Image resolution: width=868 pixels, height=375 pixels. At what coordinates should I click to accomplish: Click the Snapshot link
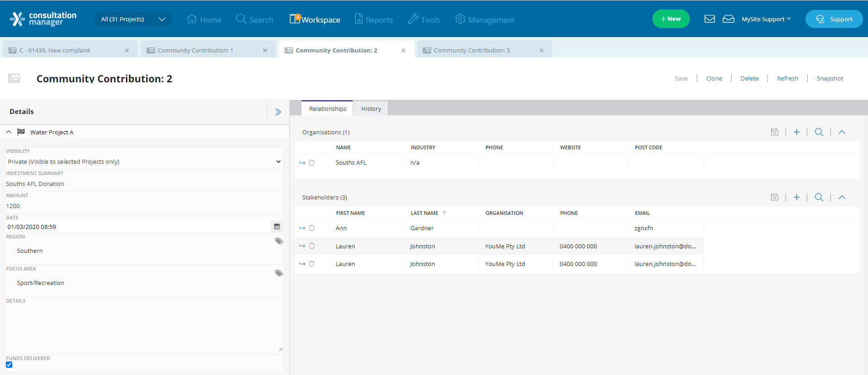pyautogui.click(x=830, y=78)
